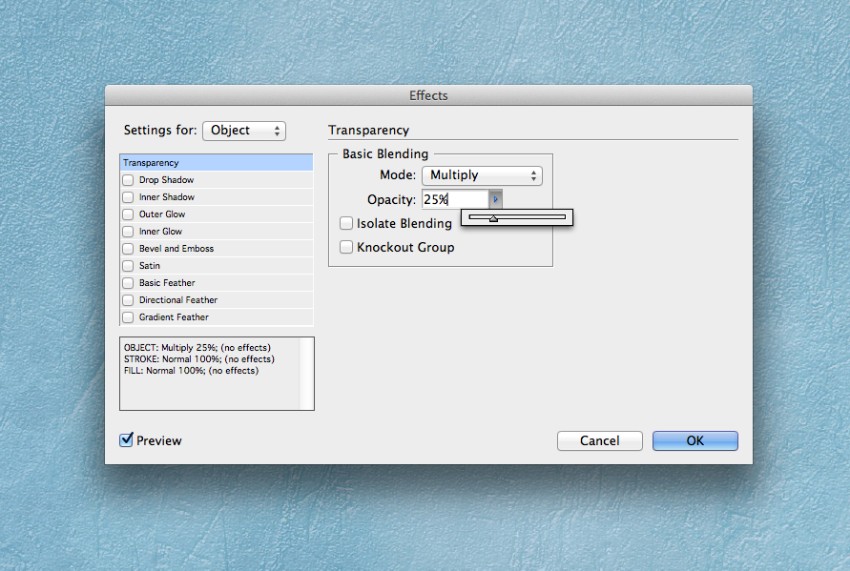Click the Cancel button
The image size is (850, 571).
point(600,440)
